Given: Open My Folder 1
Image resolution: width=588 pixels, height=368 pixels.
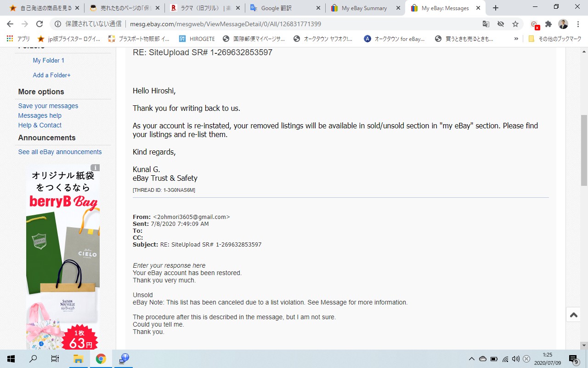Looking at the screenshot, I should click(x=49, y=60).
